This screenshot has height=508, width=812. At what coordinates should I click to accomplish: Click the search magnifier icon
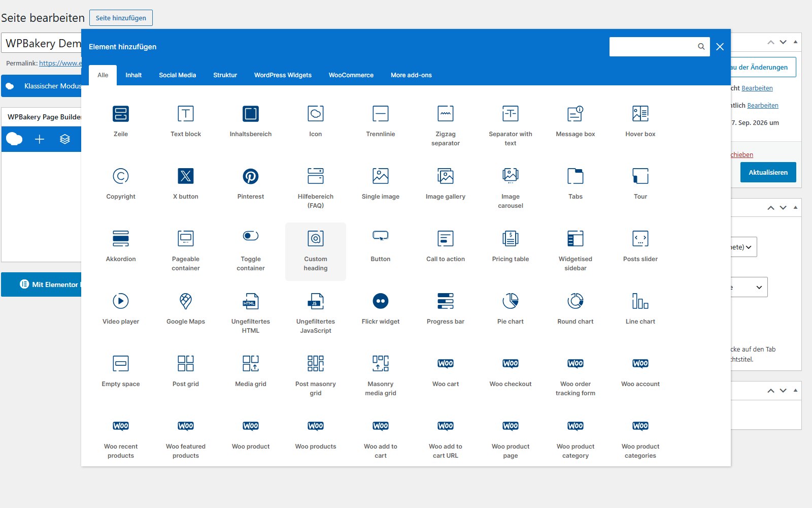point(701,47)
